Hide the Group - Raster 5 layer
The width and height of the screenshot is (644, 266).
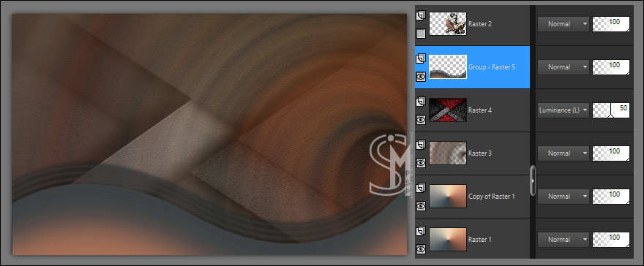pos(421,77)
